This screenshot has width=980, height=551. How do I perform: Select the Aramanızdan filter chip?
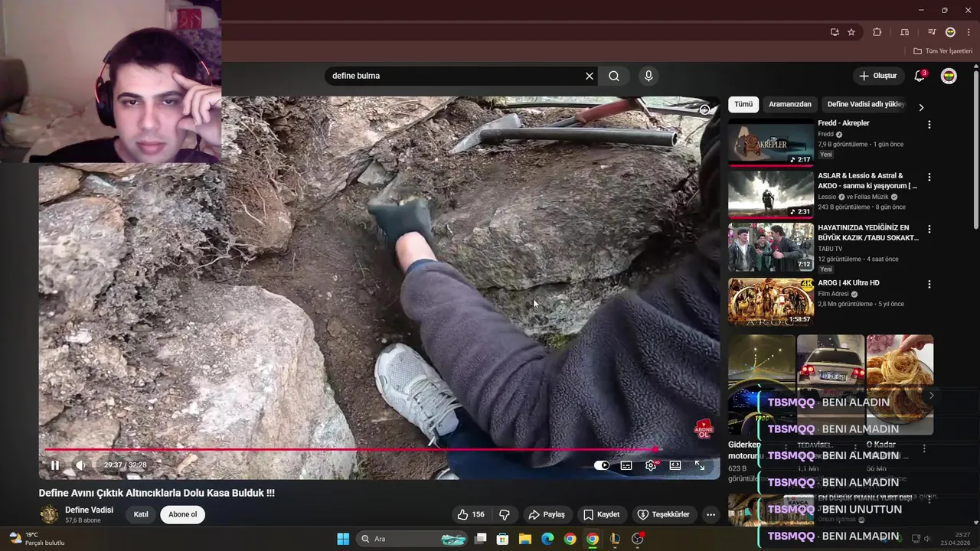[790, 104]
